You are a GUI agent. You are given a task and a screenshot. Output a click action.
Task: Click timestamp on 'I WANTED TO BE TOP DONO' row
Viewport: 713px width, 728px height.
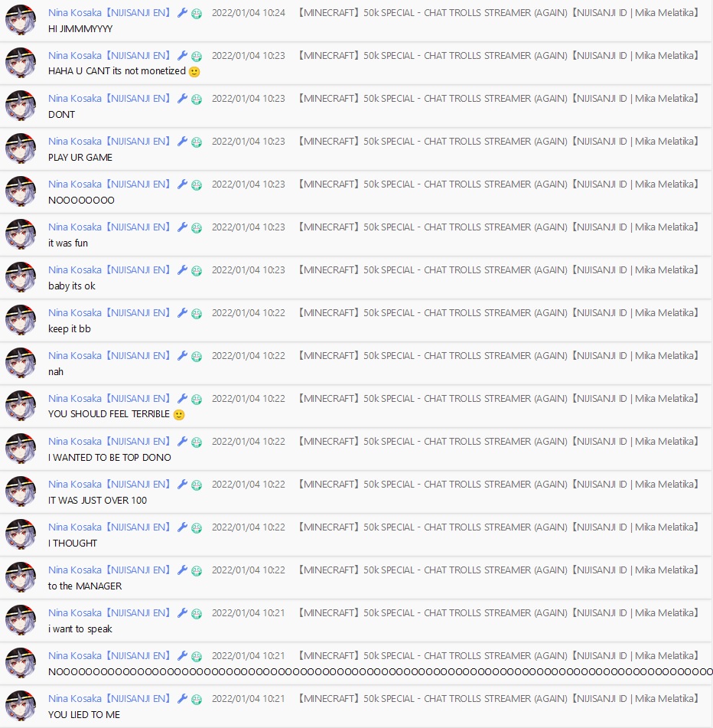pyautogui.click(x=249, y=442)
